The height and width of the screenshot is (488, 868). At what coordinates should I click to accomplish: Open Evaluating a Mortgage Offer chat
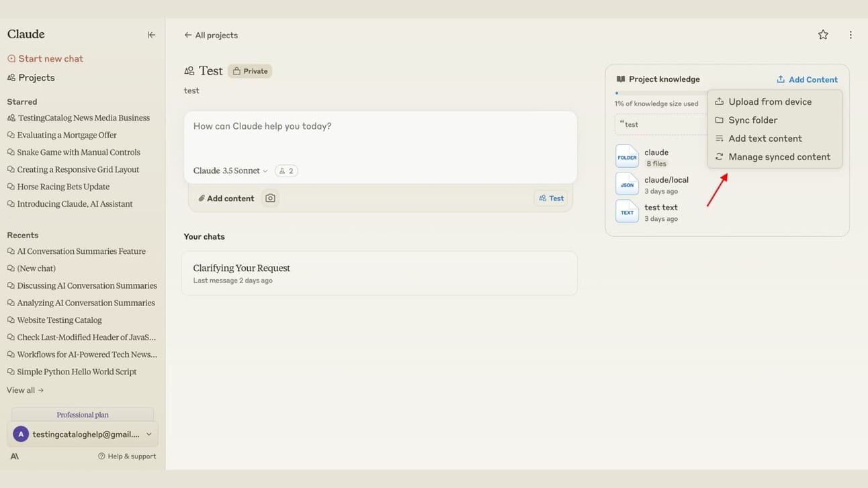tap(67, 135)
